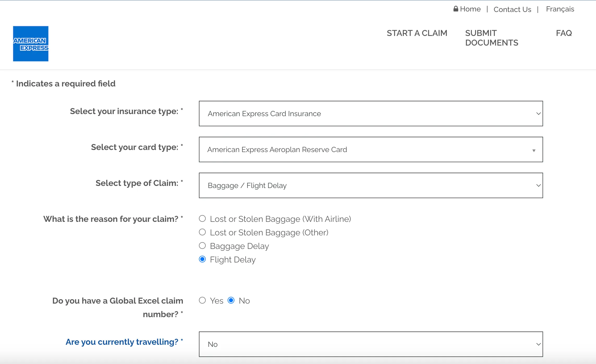Open the Contact Us link
The width and height of the screenshot is (596, 364).
(x=512, y=9)
